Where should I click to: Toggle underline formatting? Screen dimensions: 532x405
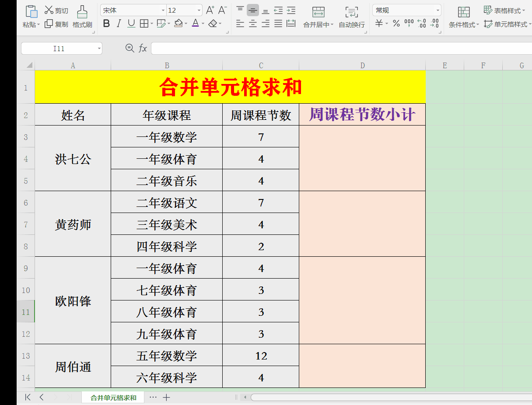click(131, 24)
